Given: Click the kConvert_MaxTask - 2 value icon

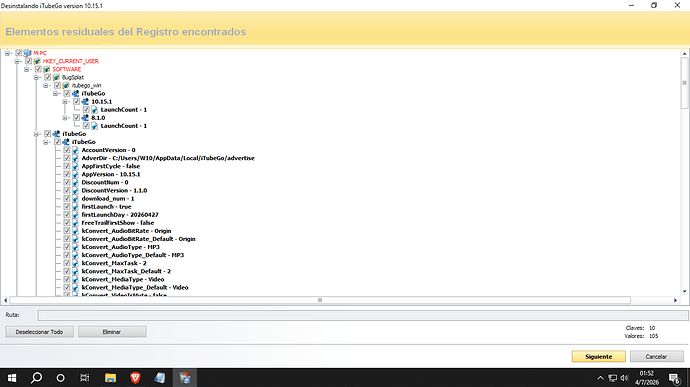Looking at the screenshot, I should [x=76, y=263].
